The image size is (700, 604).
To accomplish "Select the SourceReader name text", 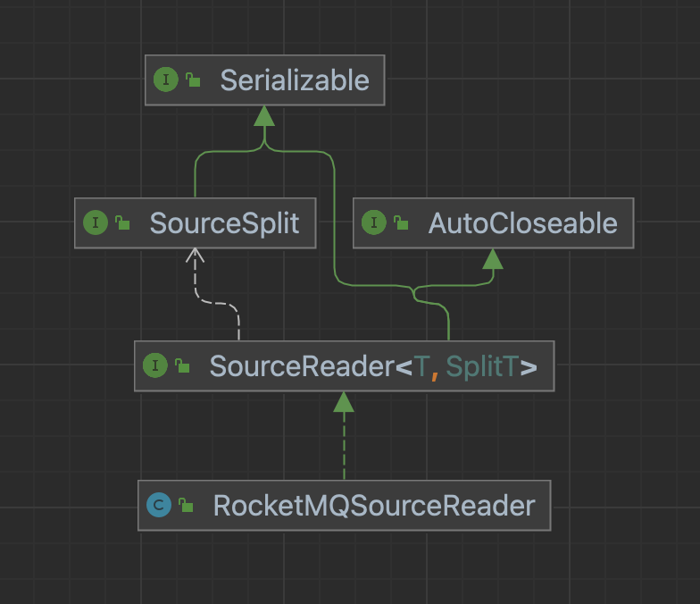I will point(302,365).
